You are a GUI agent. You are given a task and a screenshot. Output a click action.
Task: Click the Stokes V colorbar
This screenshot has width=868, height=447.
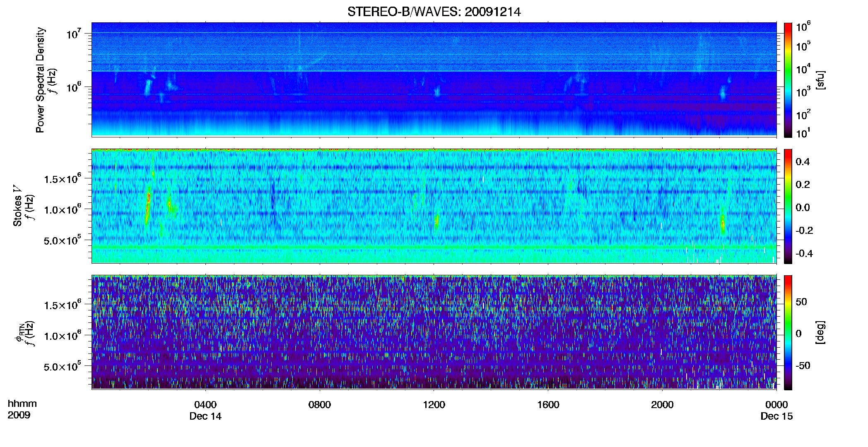(x=788, y=206)
